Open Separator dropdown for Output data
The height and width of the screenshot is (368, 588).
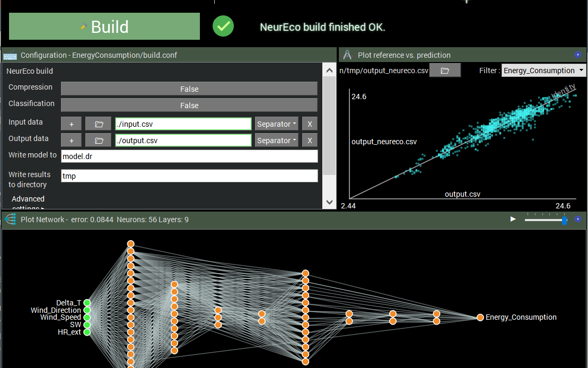pos(276,141)
